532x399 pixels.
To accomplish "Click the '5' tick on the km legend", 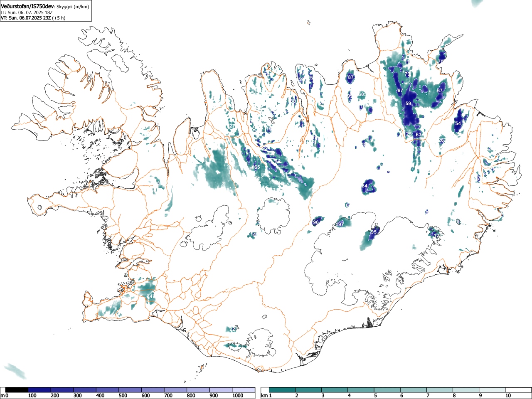I will pyautogui.click(x=375, y=396).
